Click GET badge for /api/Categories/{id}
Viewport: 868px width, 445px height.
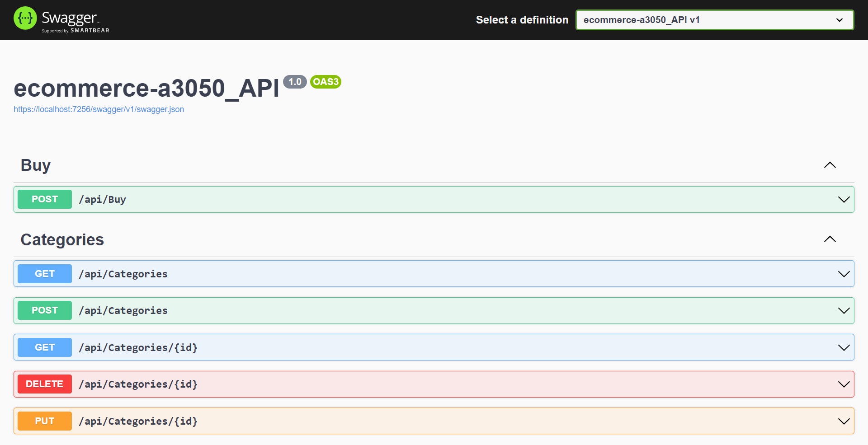45,347
